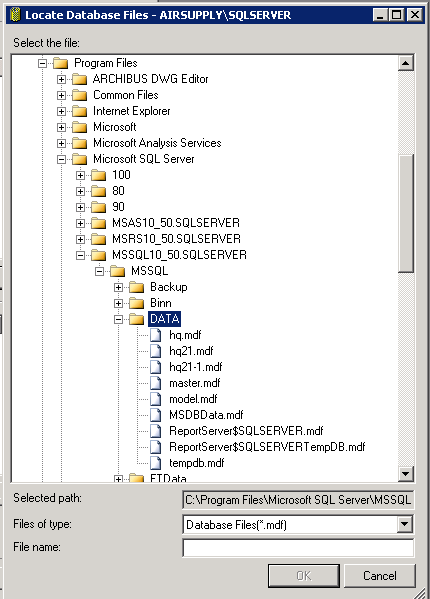Click the ARCHIBUS DWG Editor folder icon
This screenshot has height=599, width=430.
(79, 79)
